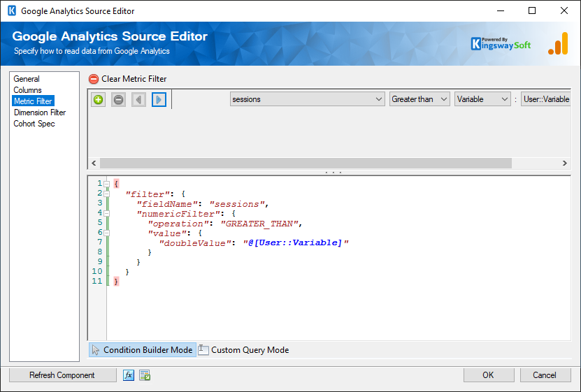
Task: Open the General page
Action: [27, 79]
